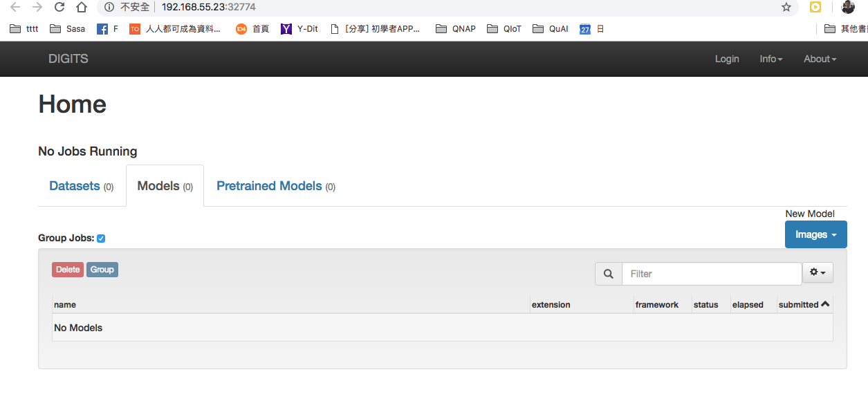Click the DIGITS brand link
This screenshot has height=401, width=868.
(68, 59)
